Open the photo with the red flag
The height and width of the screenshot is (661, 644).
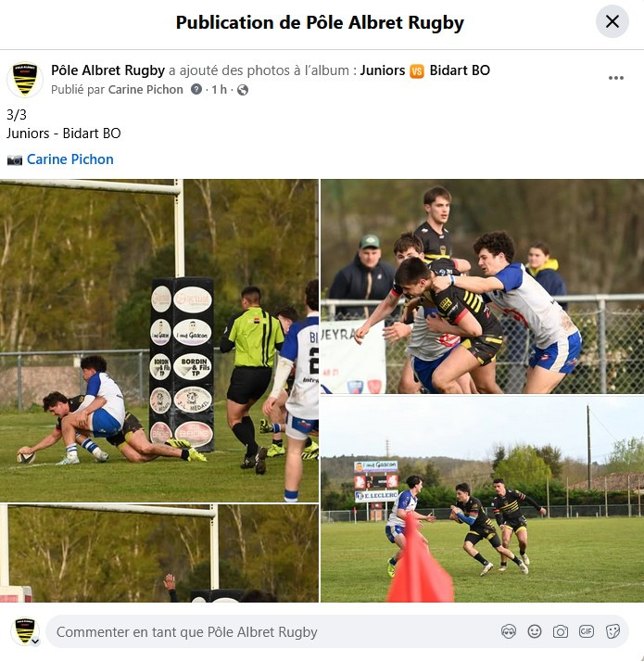point(482,499)
